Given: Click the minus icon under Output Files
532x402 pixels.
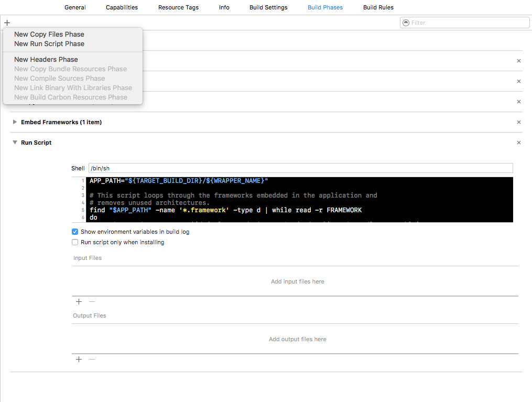Looking at the screenshot, I should (x=92, y=360).
